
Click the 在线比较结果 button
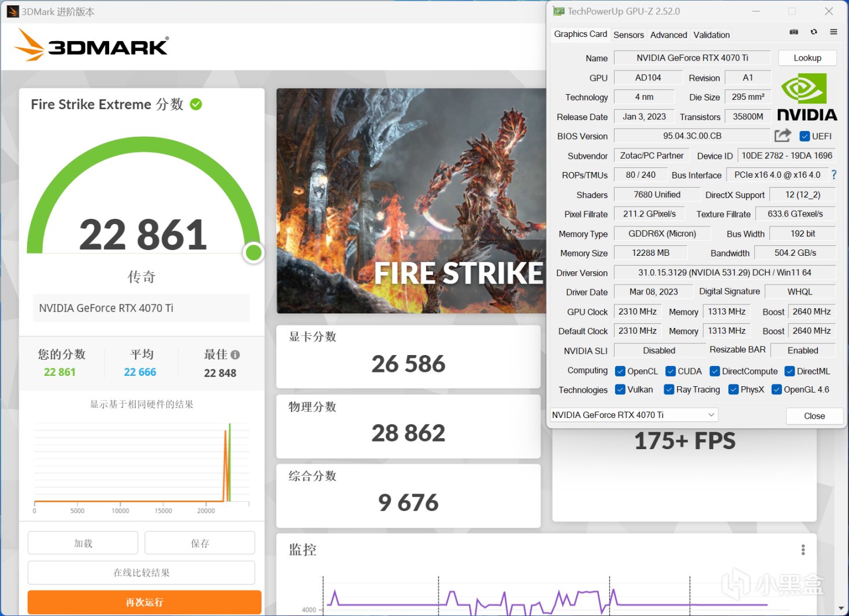[x=141, y=573]
